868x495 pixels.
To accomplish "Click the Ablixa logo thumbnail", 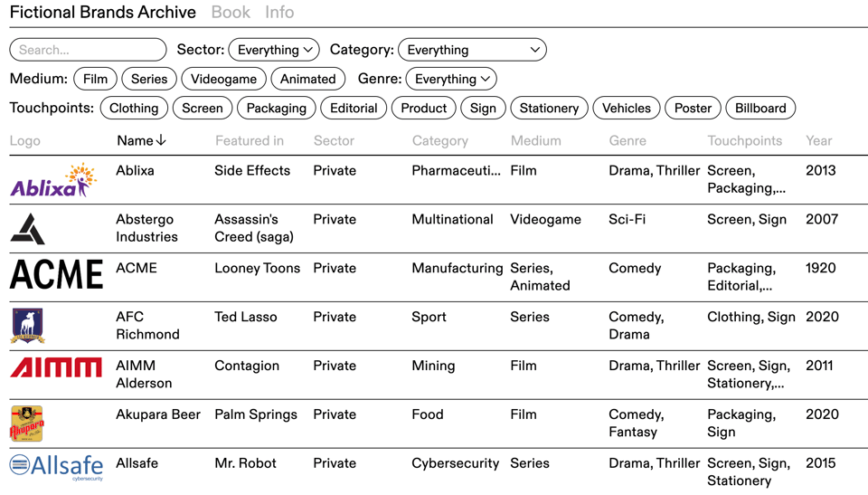I will [x=53, y=180].
